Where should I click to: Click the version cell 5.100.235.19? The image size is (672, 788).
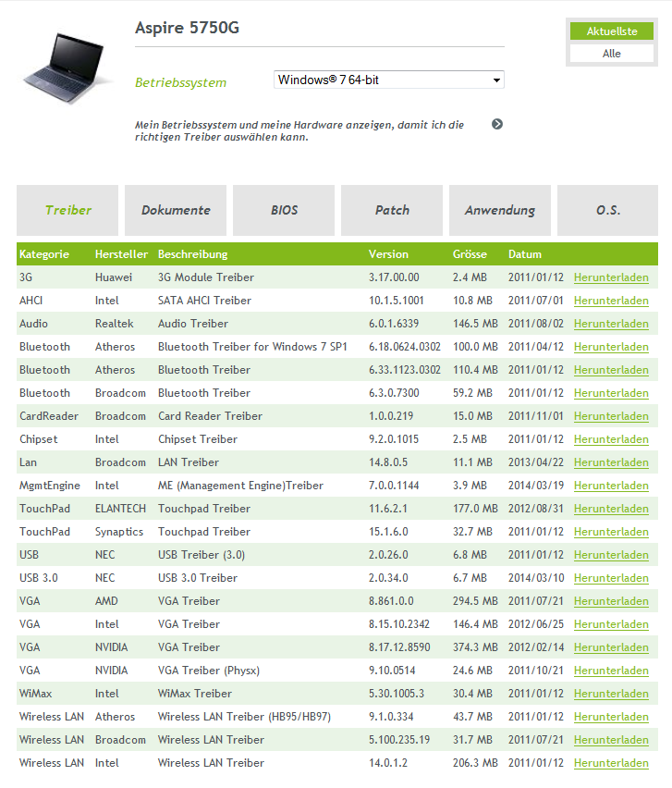[399, 740]
